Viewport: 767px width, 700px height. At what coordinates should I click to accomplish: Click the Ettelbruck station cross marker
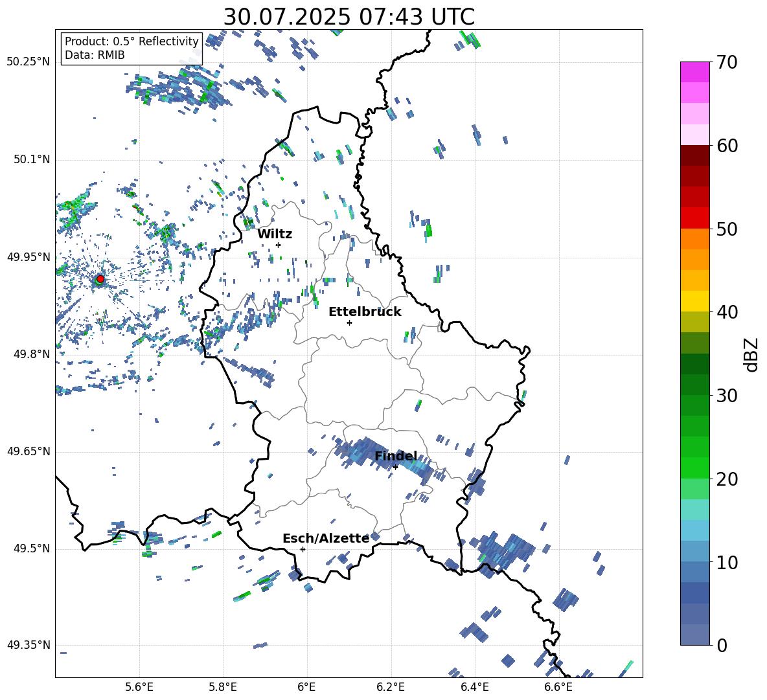(349, 322)
